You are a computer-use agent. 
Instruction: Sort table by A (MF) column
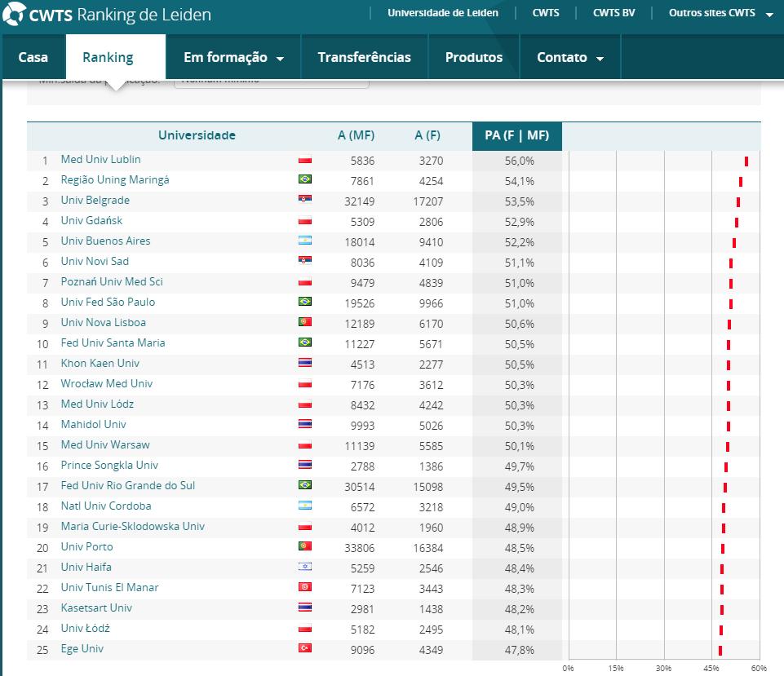(356, 135)
